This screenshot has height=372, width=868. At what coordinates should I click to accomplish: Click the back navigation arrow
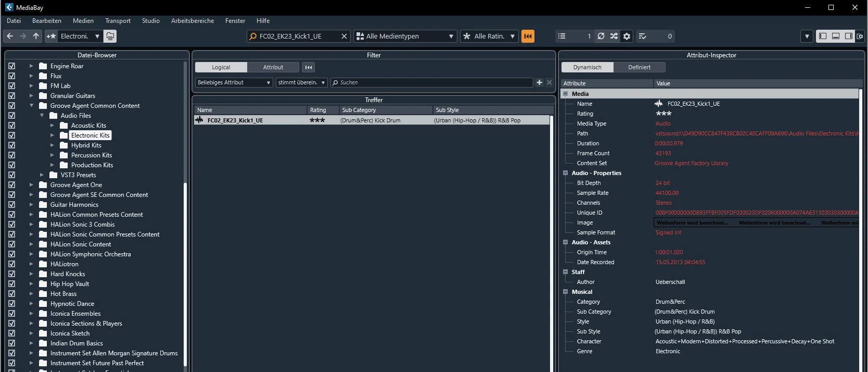click(10, 36)
